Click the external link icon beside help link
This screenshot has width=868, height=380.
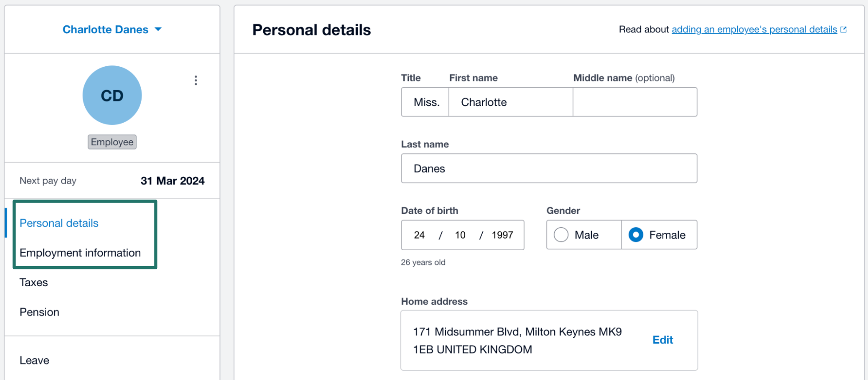coord(844,29)
